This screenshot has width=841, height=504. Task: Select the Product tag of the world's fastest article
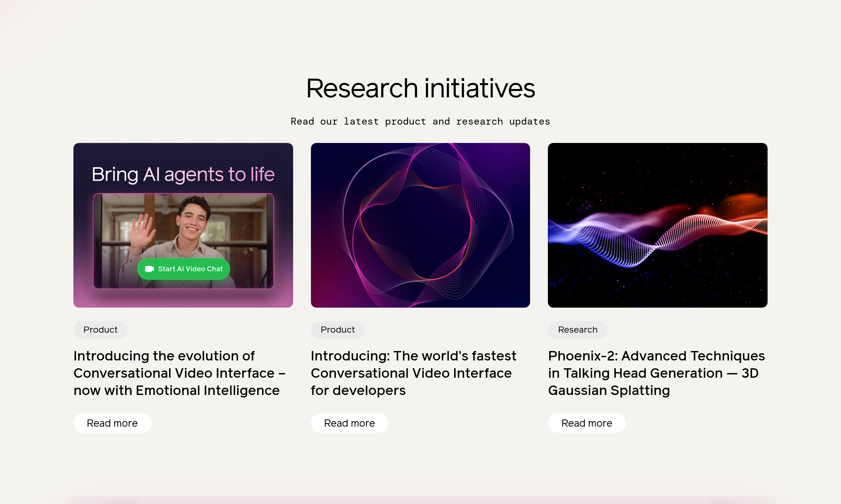[338, 330]
